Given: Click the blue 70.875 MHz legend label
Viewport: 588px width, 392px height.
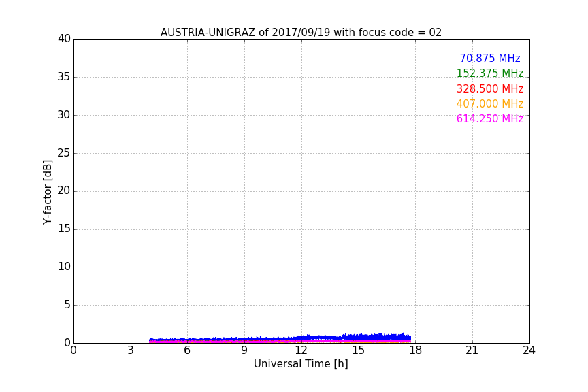Looking at the screenshot, I should click(490, 58).
